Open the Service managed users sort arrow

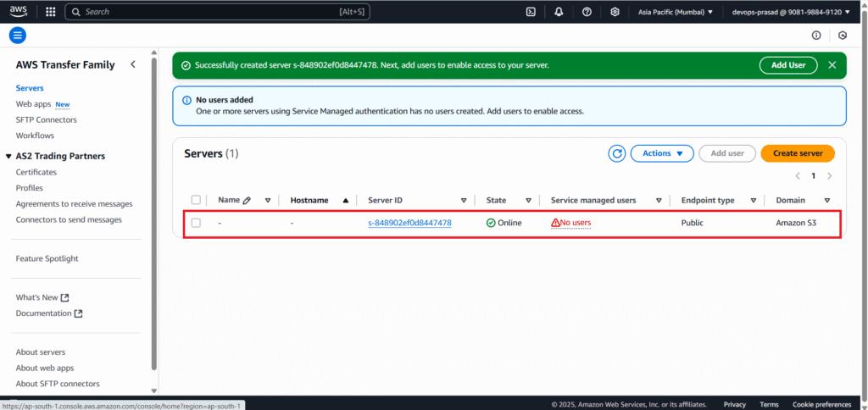coord(659,200)
